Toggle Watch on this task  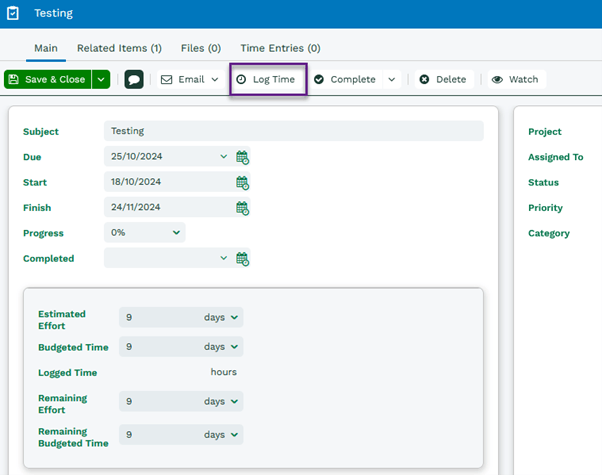click(x=516, y=79)
